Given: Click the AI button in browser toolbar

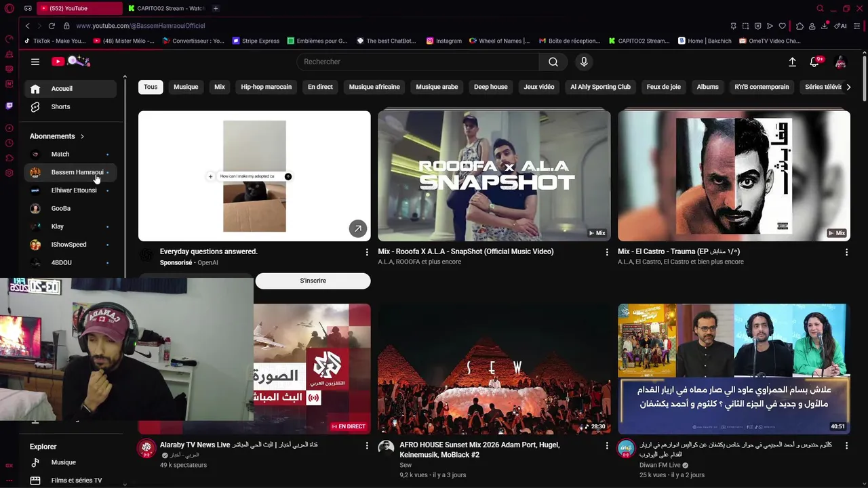Looking at the screenshot, I should click(841, 26).
